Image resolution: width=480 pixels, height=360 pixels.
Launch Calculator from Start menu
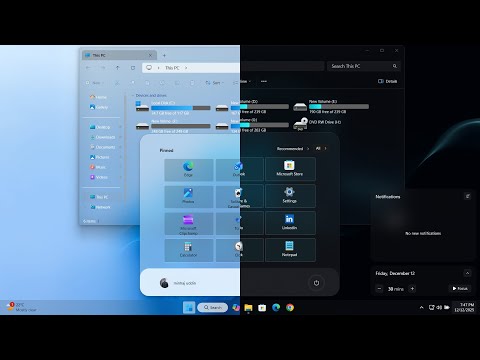(x=188, y=250)
